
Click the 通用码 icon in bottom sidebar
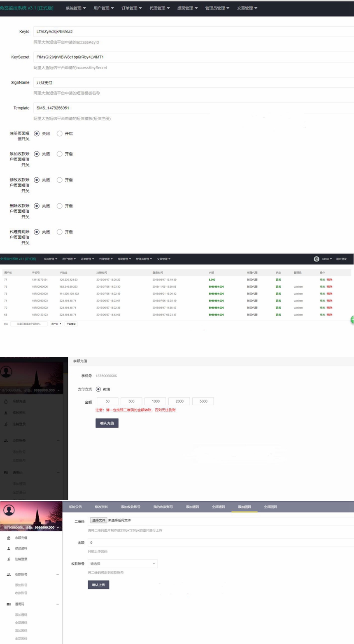click(9, 604)
